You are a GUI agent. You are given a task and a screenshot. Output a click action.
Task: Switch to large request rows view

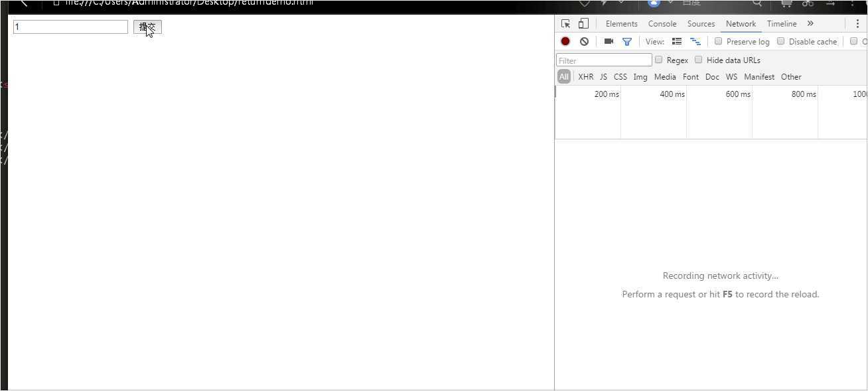pos(677,41)
